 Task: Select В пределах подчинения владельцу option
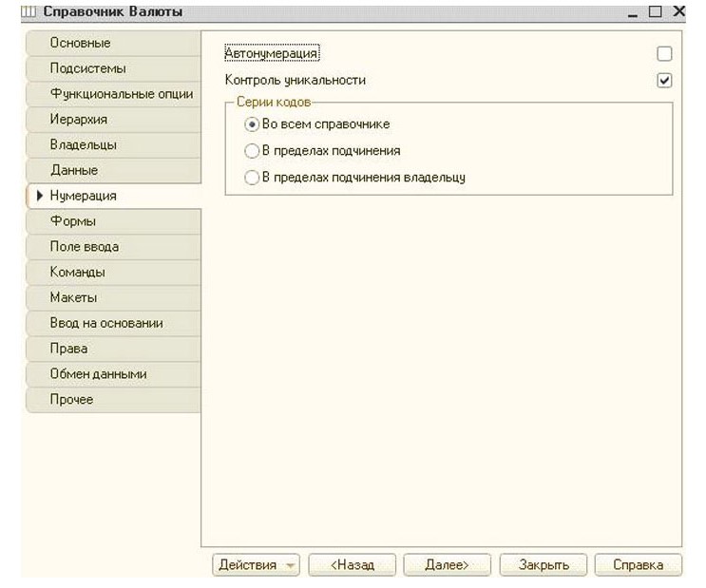pyautogui.click(x=252, y=177)
